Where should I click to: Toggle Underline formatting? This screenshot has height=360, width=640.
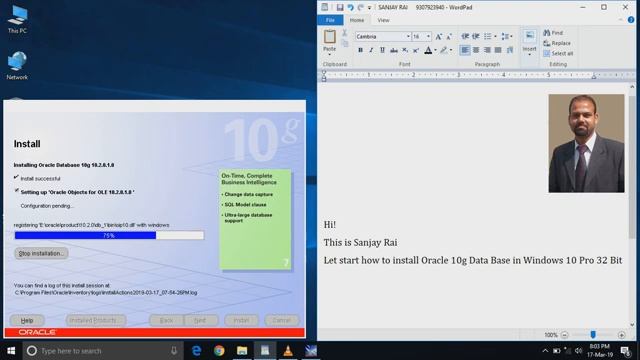[382, 50]
